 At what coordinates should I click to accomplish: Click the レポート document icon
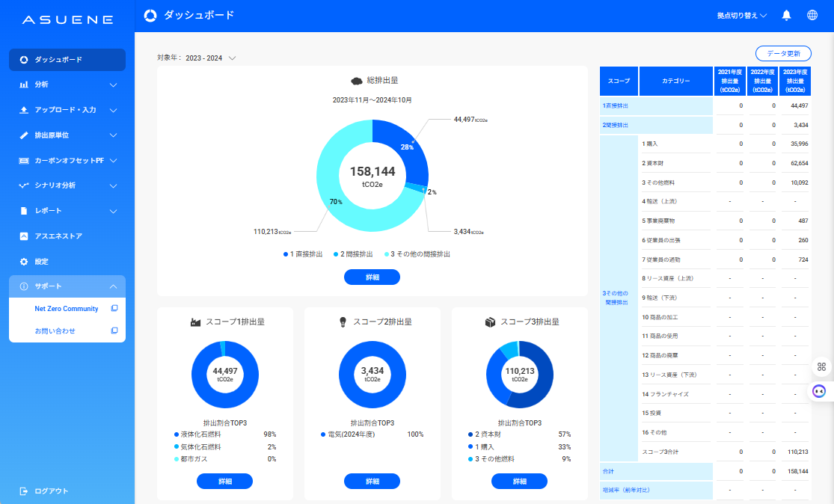point(23,211)
